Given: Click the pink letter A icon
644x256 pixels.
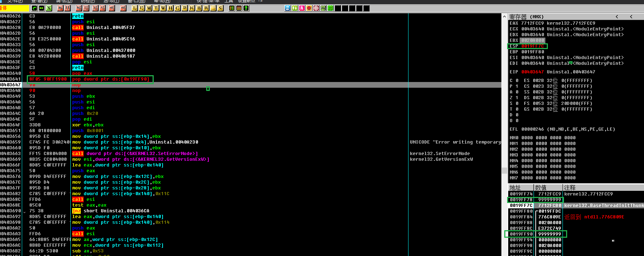Looking at the screenshot, I should (302, 8).
